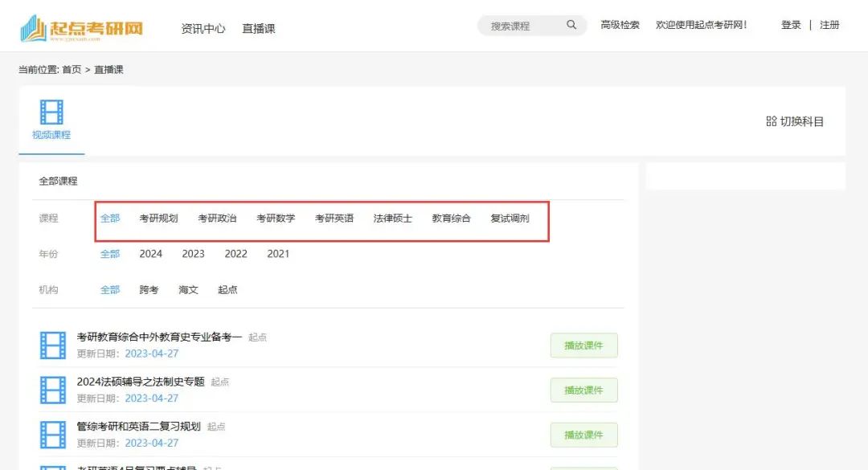Click the search magnifier icon
This screenshot has height=470, width=868.
pos(571,25)
